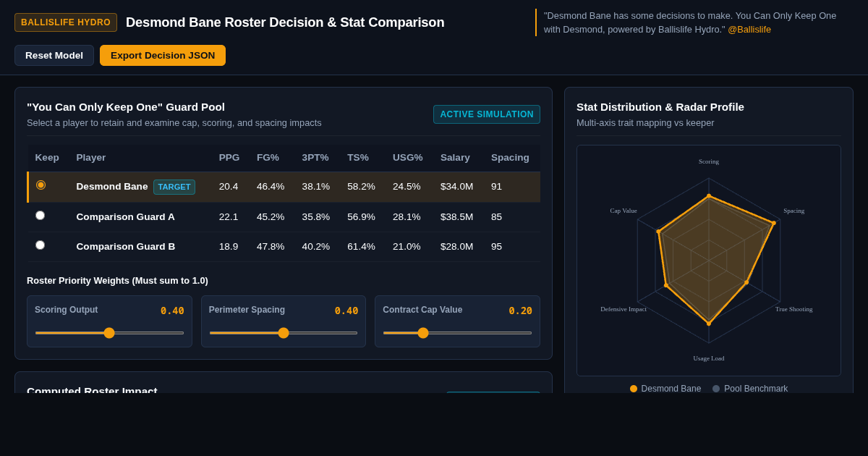Click Comparison Guard B's 61.4% TS value
This screenshot has height=456, width=868.
click(x=361, y=247)
